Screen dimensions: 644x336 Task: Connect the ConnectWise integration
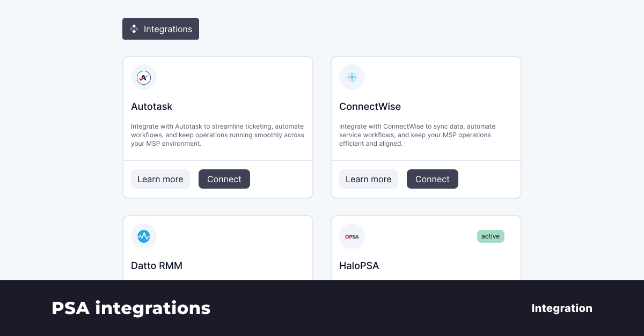433,179
